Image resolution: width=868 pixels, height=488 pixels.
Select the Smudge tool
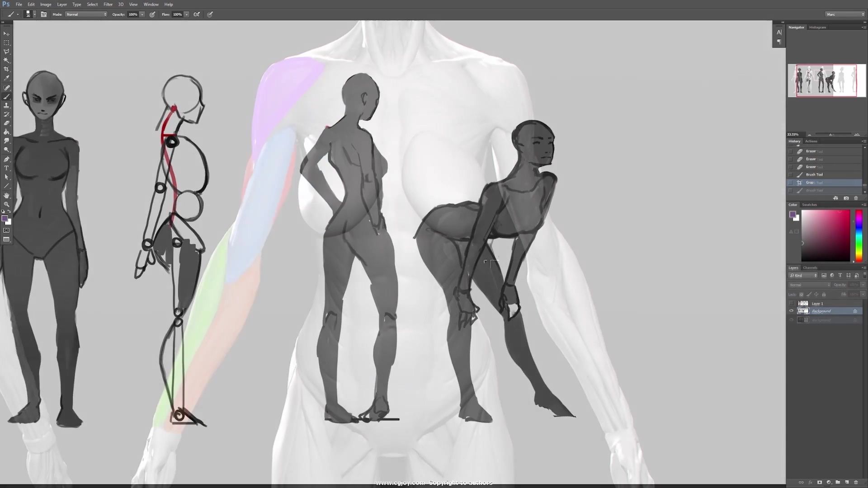click(x=6, y=141)
